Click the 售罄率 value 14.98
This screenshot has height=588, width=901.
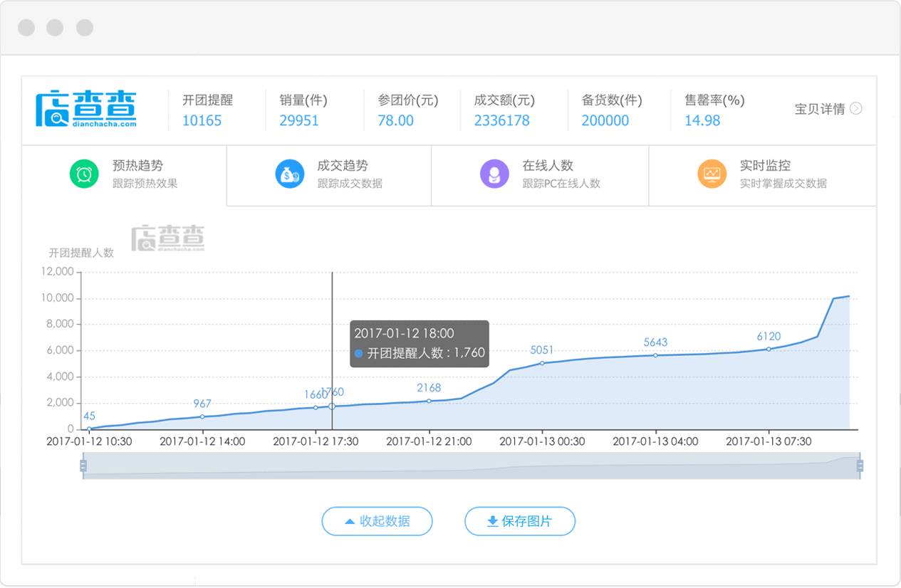click(x=702, y=120)
